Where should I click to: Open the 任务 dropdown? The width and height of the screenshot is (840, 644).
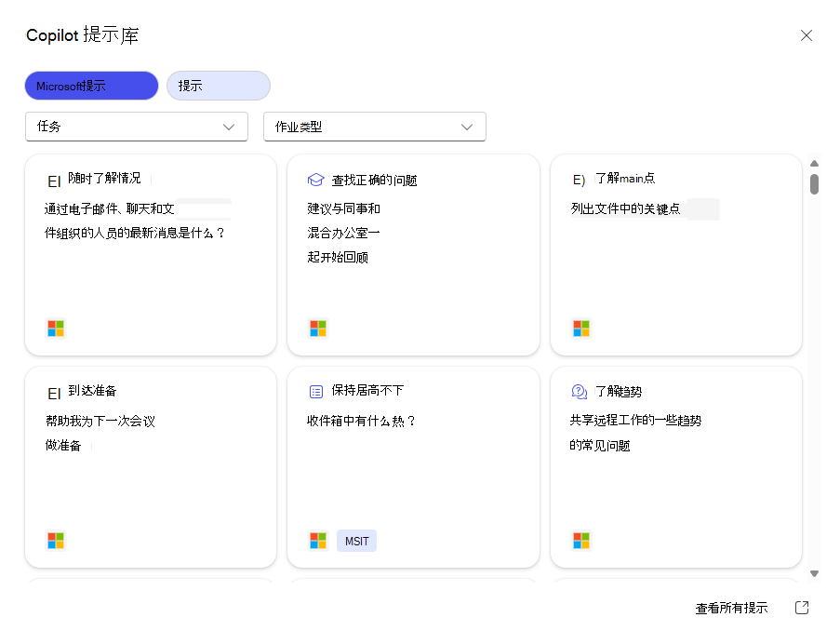coord(136,127)
